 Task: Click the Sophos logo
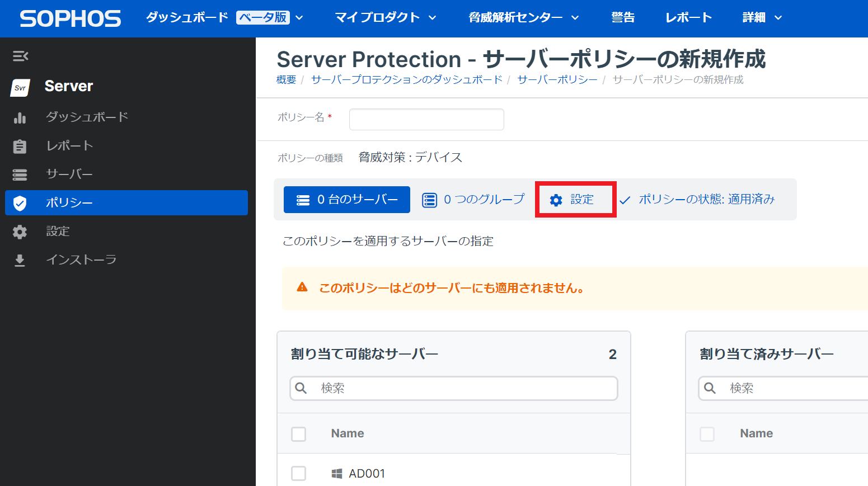tap(71, 18)
